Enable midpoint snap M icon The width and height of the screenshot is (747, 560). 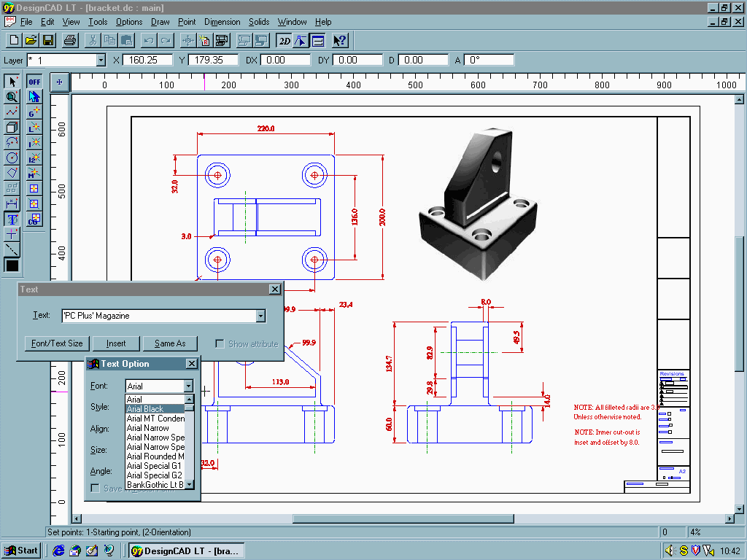34,174
